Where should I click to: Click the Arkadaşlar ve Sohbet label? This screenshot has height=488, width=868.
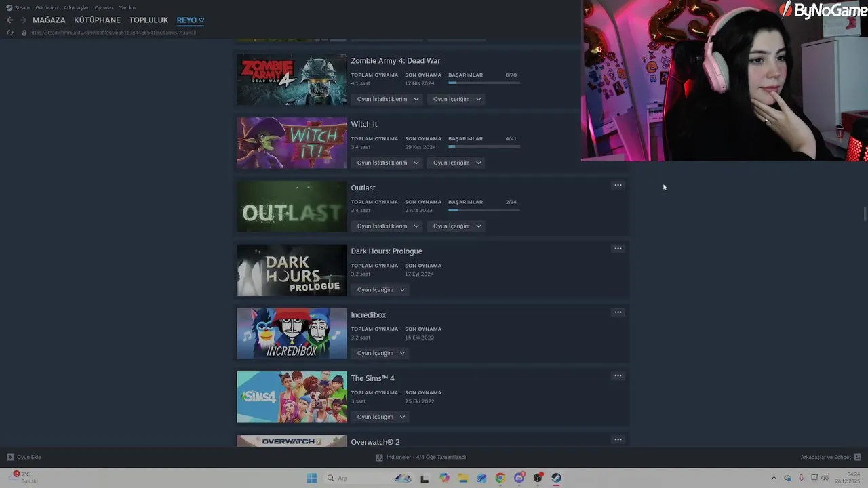(x=825, y=457)
